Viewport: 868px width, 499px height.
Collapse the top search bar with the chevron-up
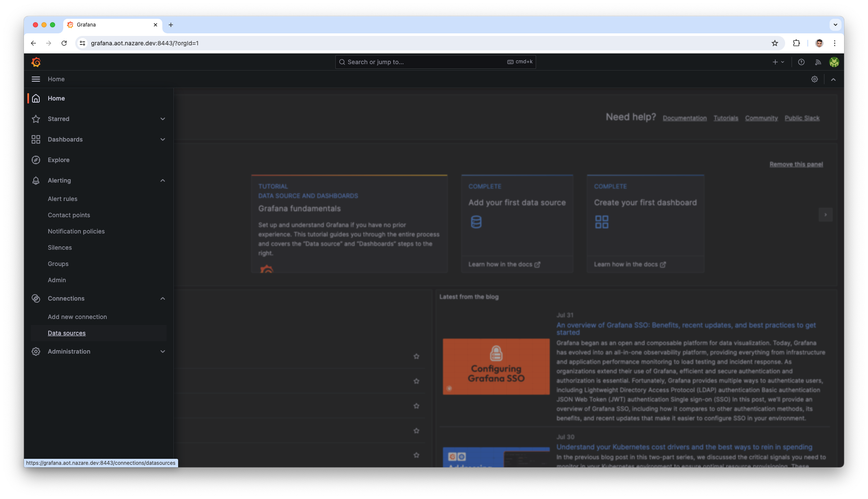pos(833,79)
